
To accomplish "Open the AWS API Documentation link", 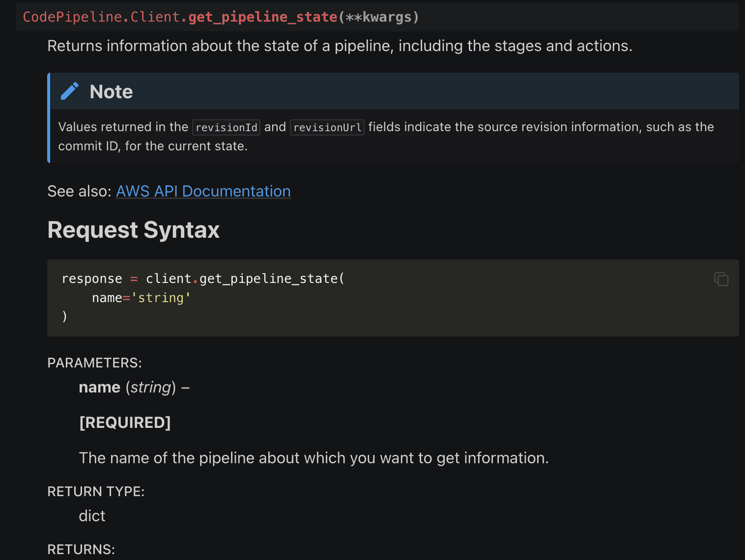I will [x=203, y=191].
